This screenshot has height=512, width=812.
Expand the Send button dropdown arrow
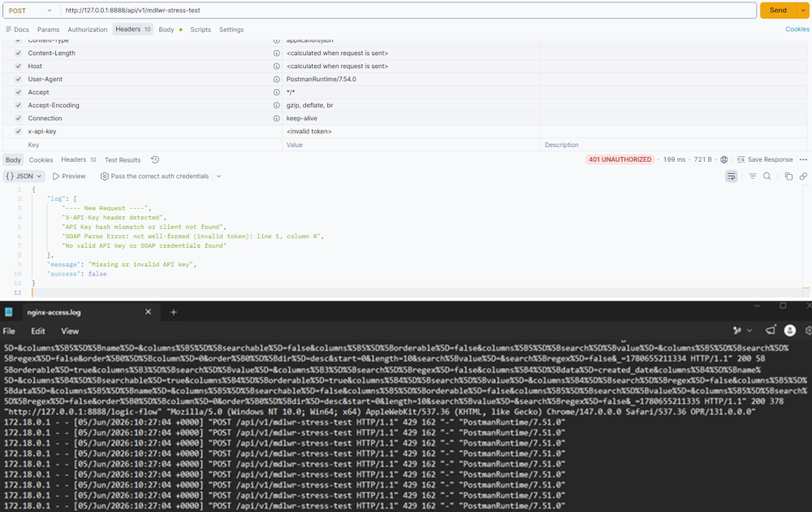(803, 11)
